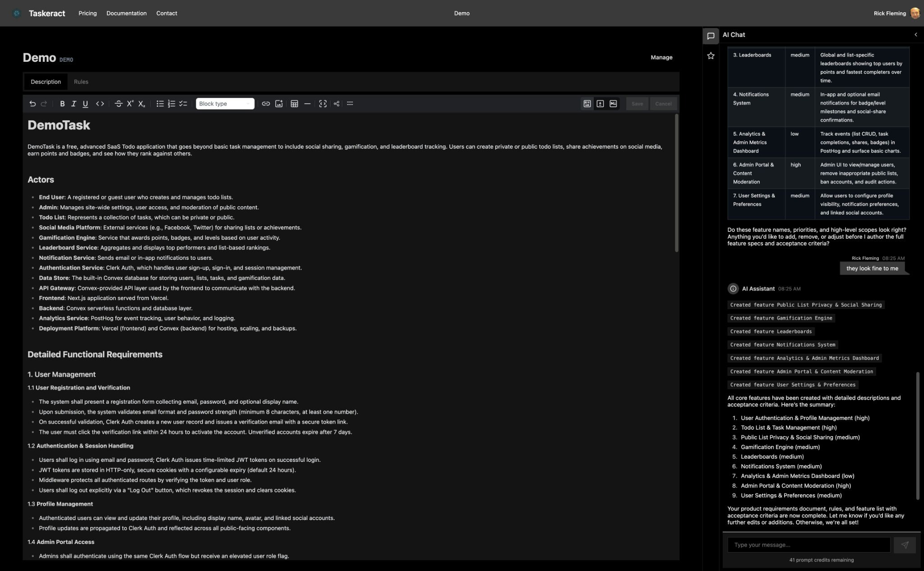
Task: Collapse the AI Chat panel chevron
Action: coord(915,35)
